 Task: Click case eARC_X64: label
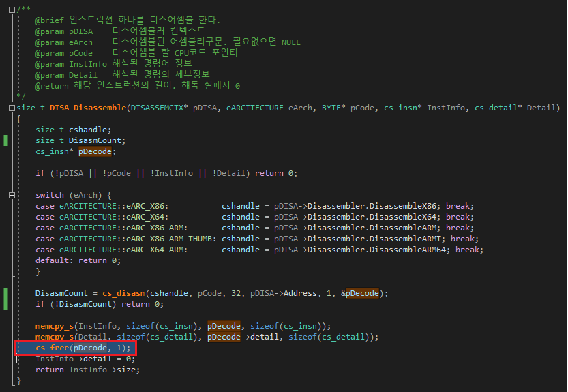pyautogui.click(x=102, y=217)
